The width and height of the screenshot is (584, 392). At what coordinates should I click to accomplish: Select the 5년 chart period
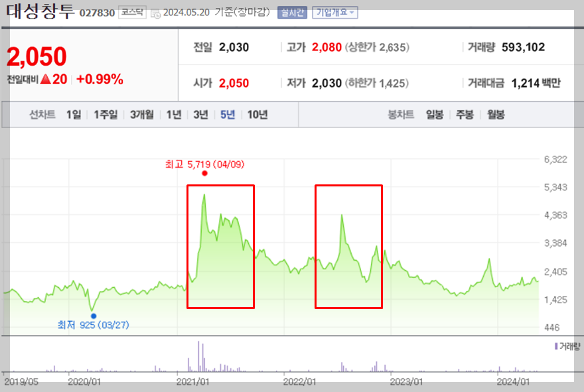point(228,115)
